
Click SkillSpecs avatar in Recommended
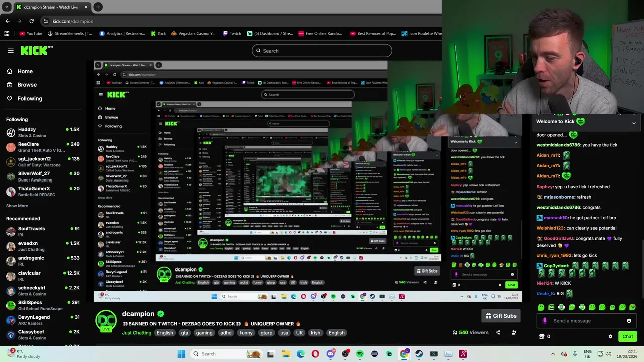point(11,305)
